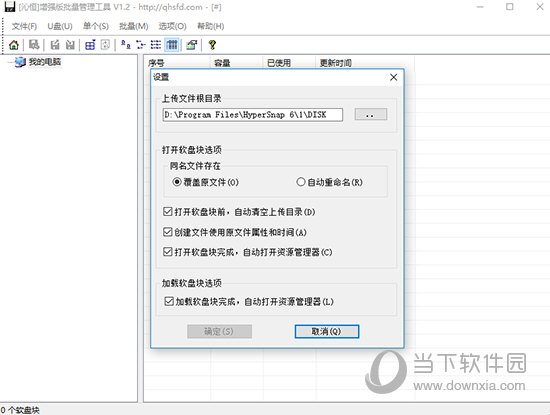Click the floppy disk app icon in title bar
The image size is (550, 415).
coord(10,6)
